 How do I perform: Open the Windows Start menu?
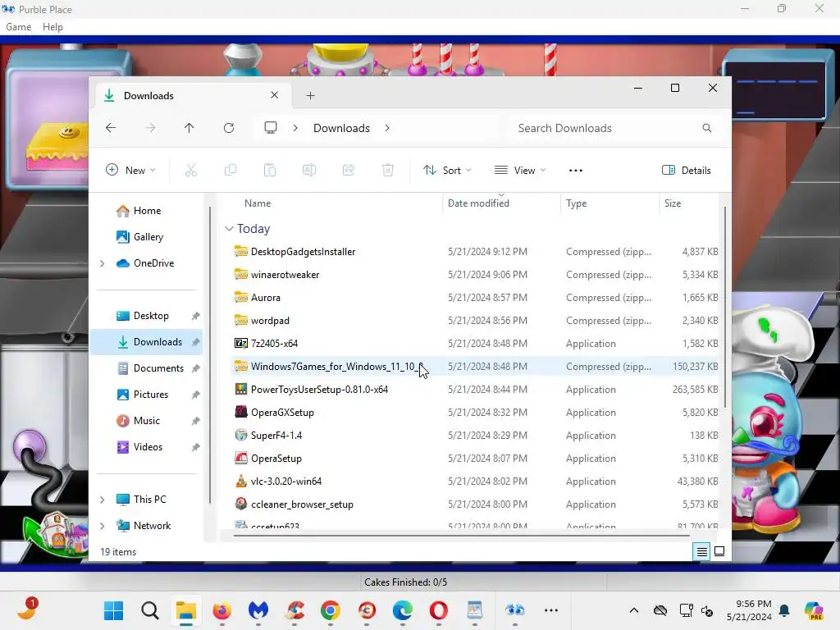pyautogui.click(x=113, y=610)
